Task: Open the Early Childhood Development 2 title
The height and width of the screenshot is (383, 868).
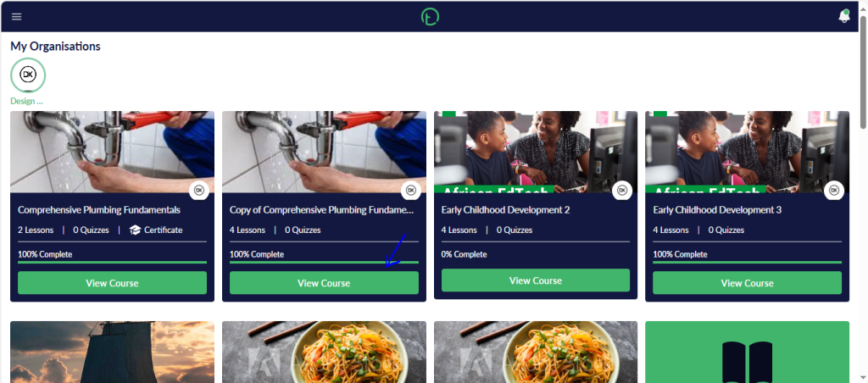Action: (x=505, y=210)
